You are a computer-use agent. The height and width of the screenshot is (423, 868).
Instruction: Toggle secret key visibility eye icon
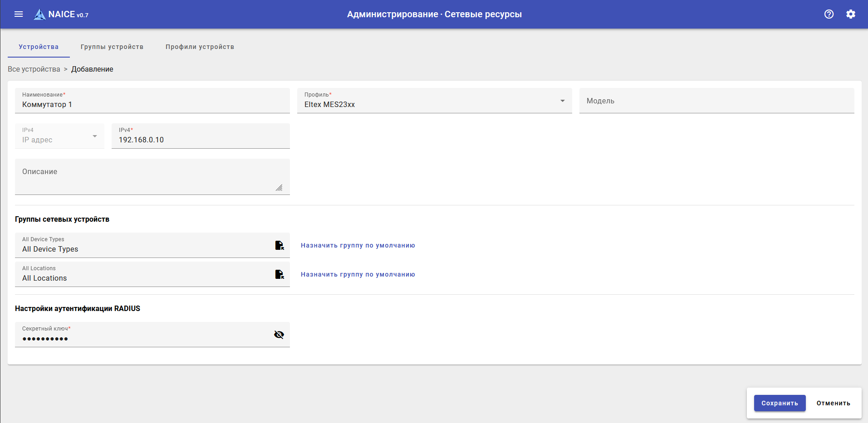[279, 335]
